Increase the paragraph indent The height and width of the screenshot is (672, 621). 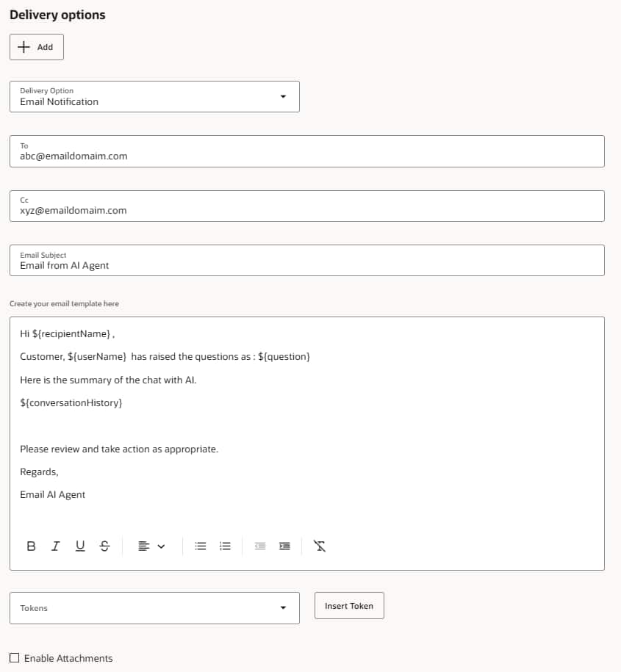point(285,546)
